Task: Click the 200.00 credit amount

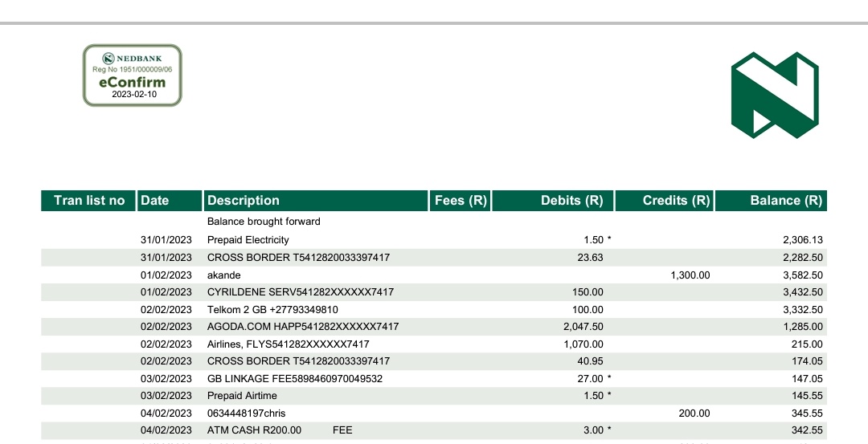Action: point(694,413)
